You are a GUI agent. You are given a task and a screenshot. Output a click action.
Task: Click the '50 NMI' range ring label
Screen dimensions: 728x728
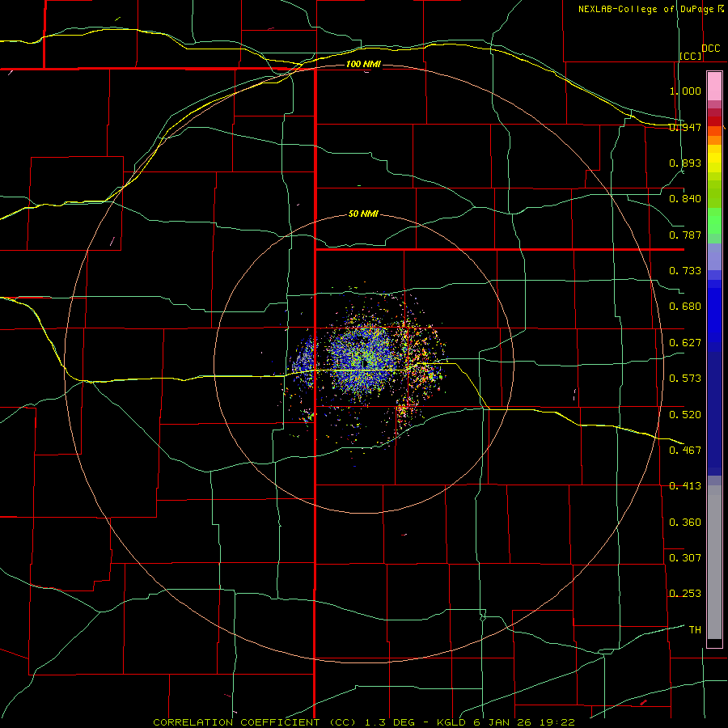click(x=363, y=214)
